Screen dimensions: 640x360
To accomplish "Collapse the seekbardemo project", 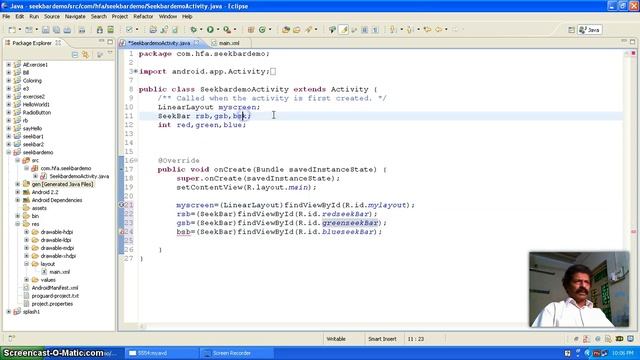I will [9, 152].
